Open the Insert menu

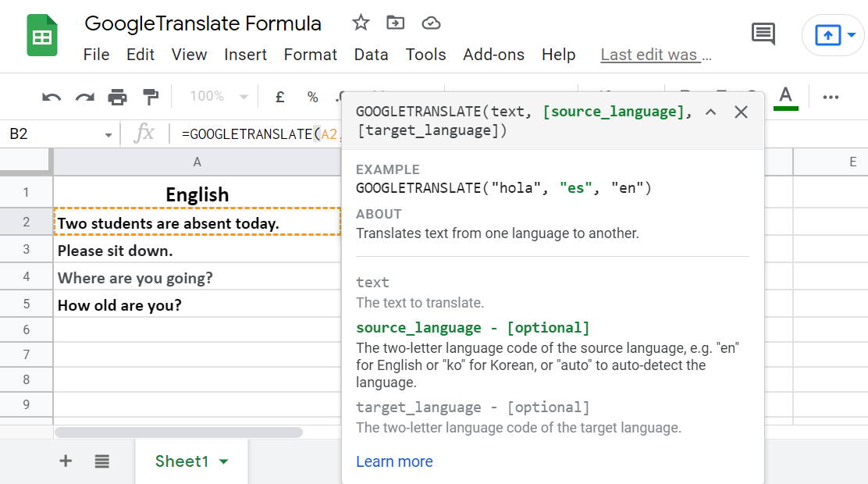pos(245,55)
